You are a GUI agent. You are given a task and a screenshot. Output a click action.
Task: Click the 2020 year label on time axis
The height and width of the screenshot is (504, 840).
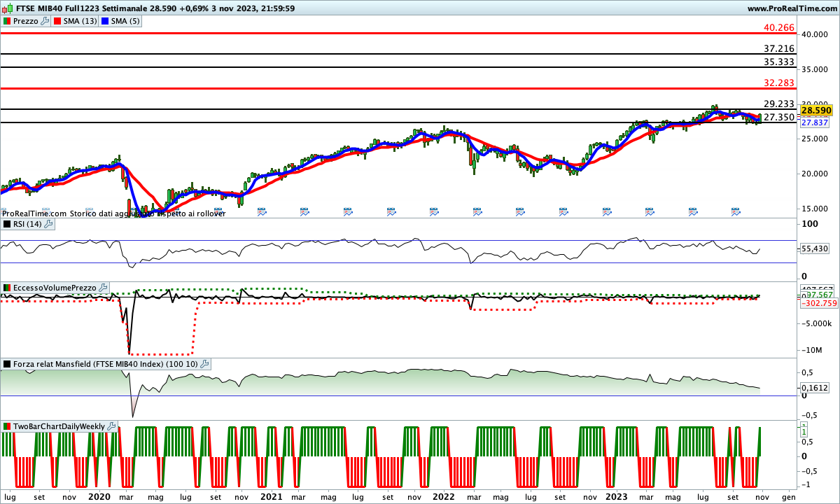click(99, 496)
